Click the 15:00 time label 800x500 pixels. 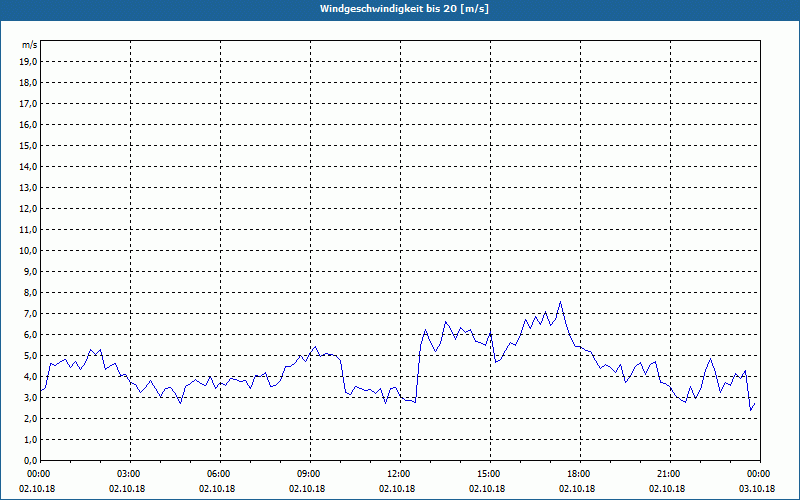(x=490, y=474)
